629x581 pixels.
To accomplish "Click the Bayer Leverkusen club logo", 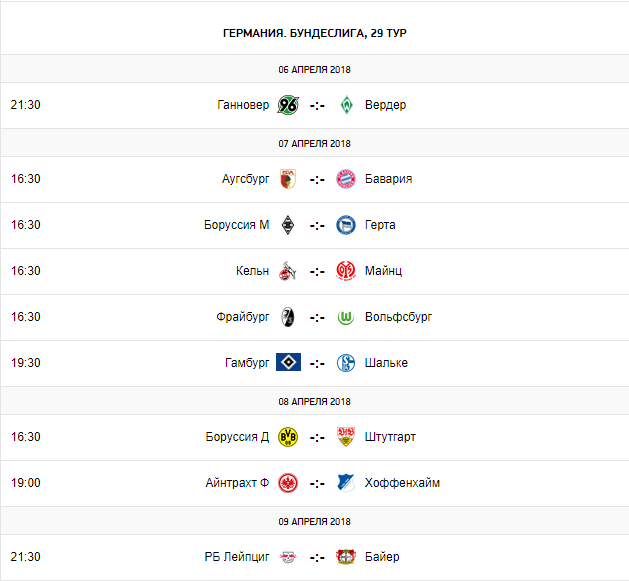I will tap(346, 557).
